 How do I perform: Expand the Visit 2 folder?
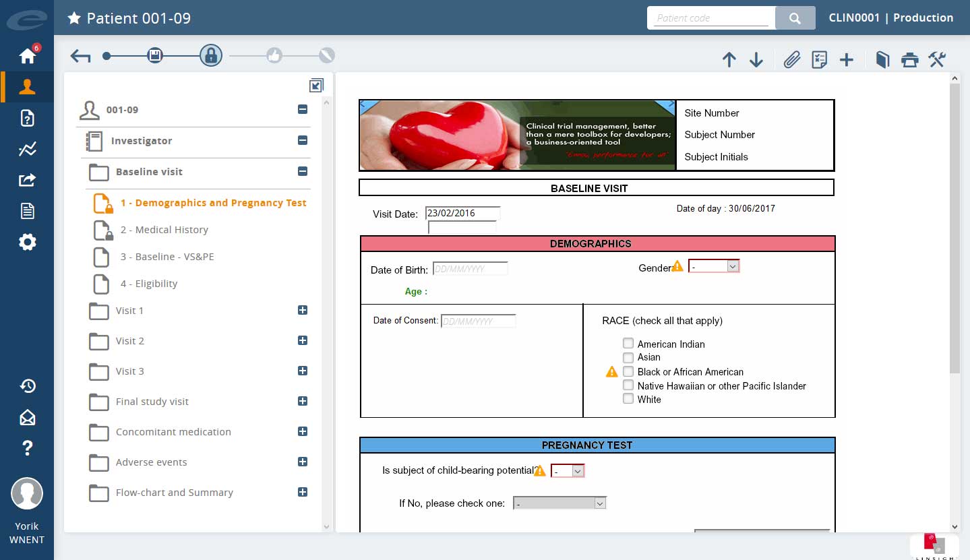point(303,340)
